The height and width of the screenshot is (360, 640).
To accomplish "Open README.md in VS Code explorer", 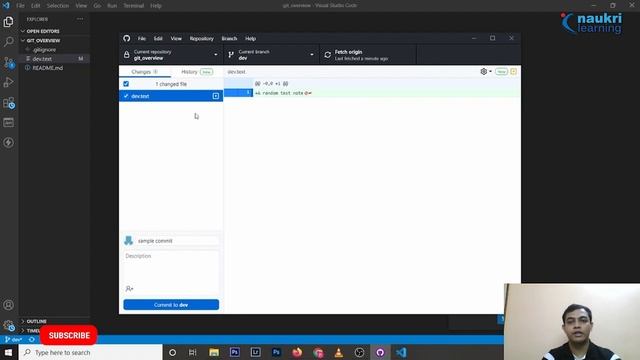I will tap(47, 68).
